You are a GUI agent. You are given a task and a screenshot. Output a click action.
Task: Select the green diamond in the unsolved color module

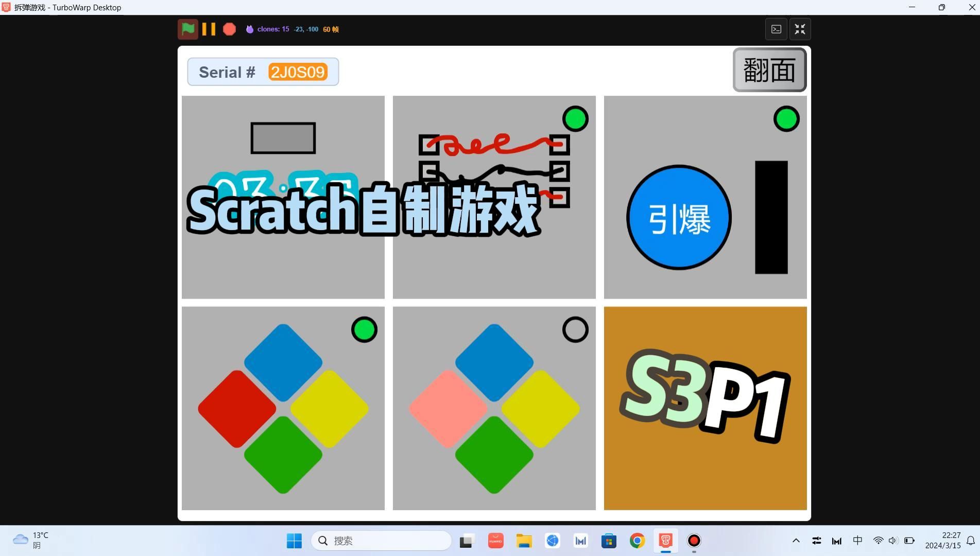tap(494, 455)
